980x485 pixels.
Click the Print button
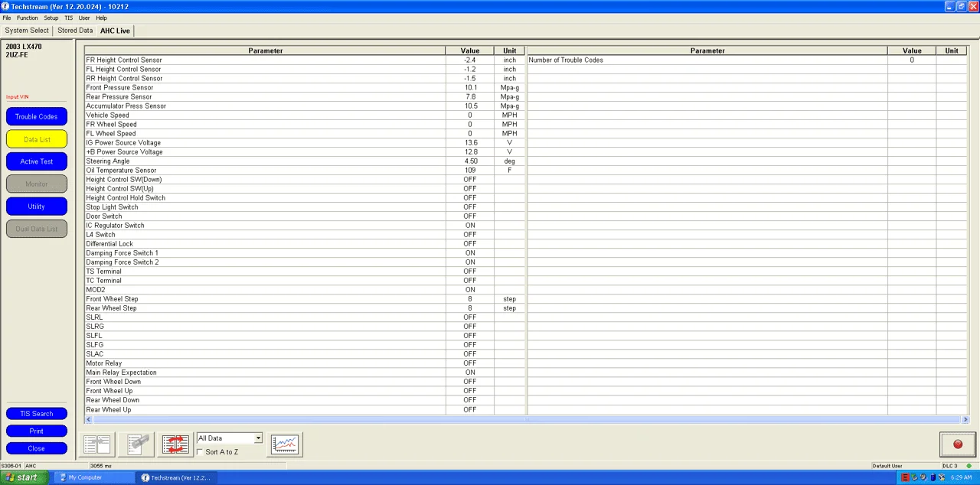coord(37,431)
